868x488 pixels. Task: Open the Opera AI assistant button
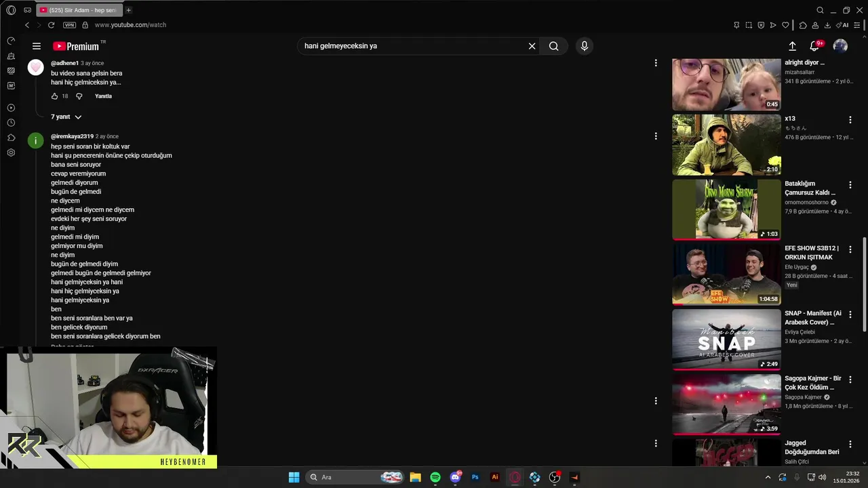click(842, 25)
